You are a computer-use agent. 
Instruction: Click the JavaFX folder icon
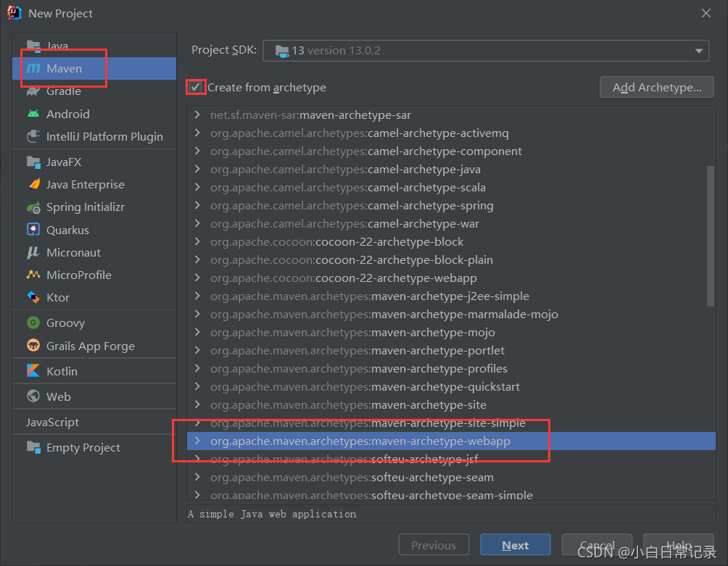[33, 162]
